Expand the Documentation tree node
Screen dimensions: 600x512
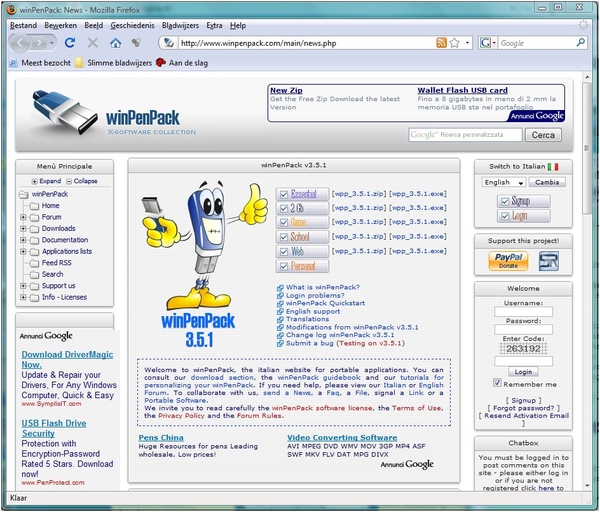(23, 240)
